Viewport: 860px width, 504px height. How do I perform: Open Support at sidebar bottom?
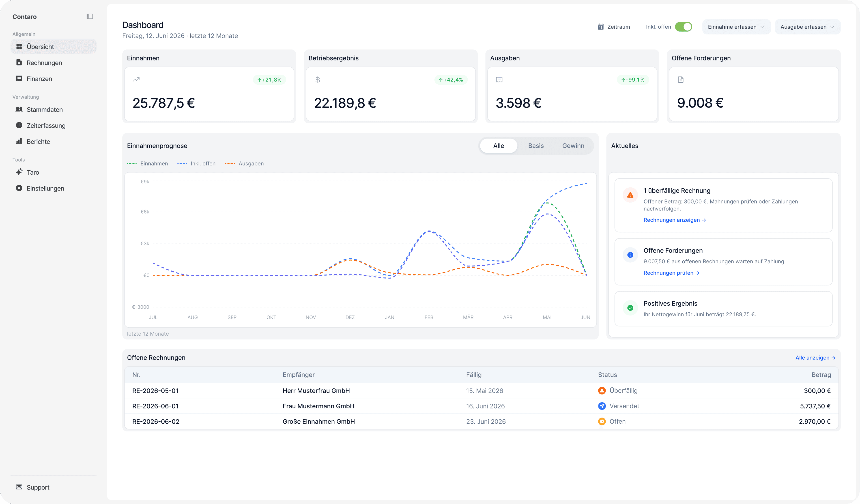tap(54, 487)
